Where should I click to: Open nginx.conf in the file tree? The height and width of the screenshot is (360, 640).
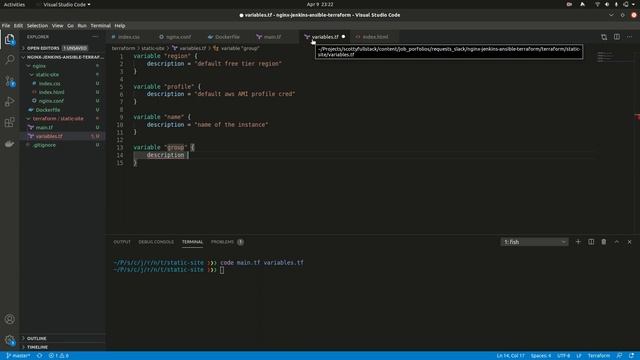pos(61,101)
